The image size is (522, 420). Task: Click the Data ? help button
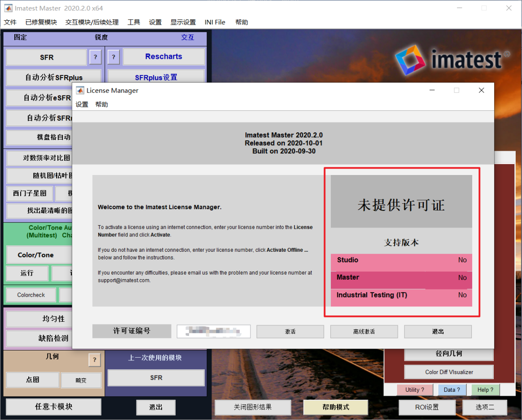pyautogui.click(x=452, y=390)
